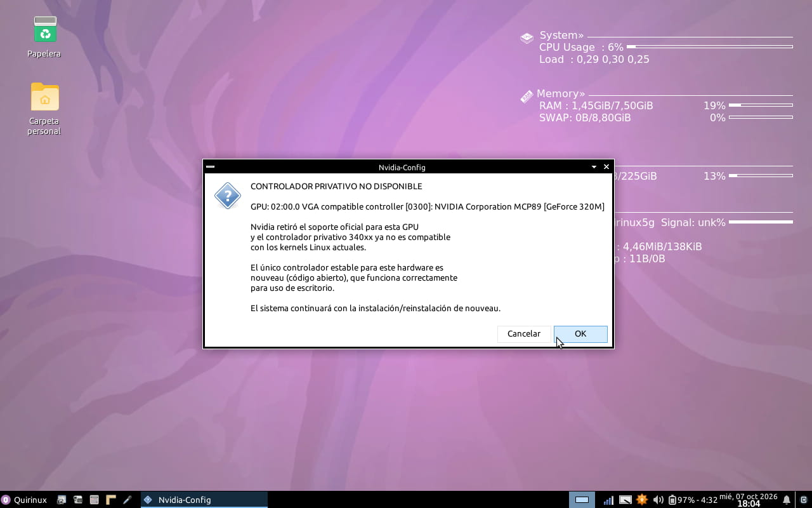Click the second panel launcher before calculator
The image size is (812, 508).
coord(78,500)
